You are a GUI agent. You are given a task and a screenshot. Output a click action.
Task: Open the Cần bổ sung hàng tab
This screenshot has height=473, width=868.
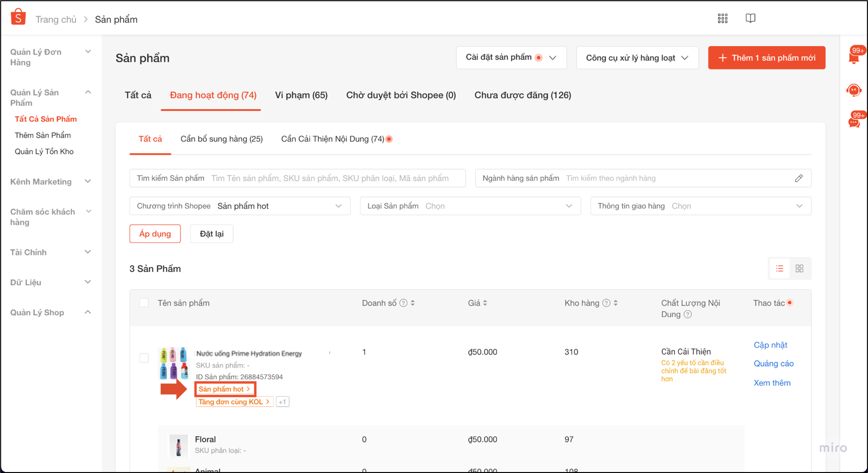click(x=222, y=139)
